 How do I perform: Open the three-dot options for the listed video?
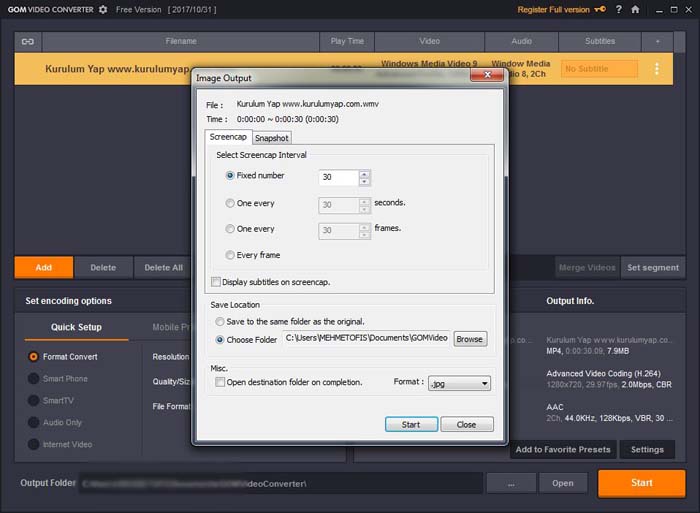[x=657, y=69]
